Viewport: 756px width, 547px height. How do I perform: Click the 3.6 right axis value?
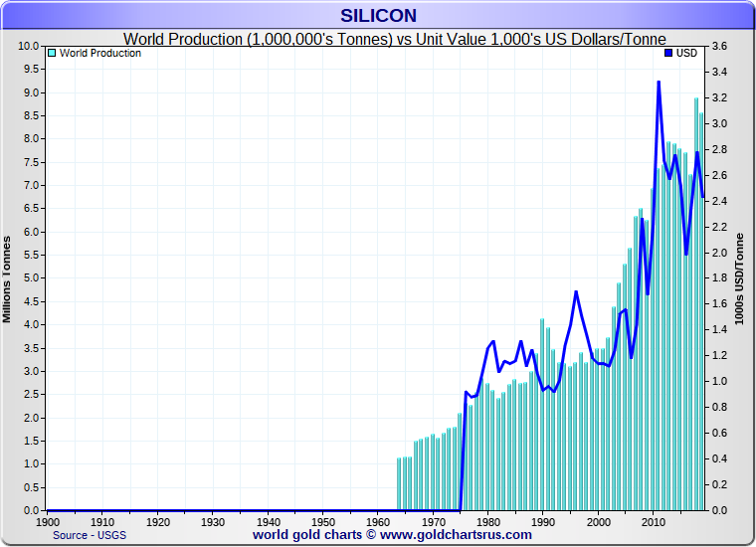(720, 47)
